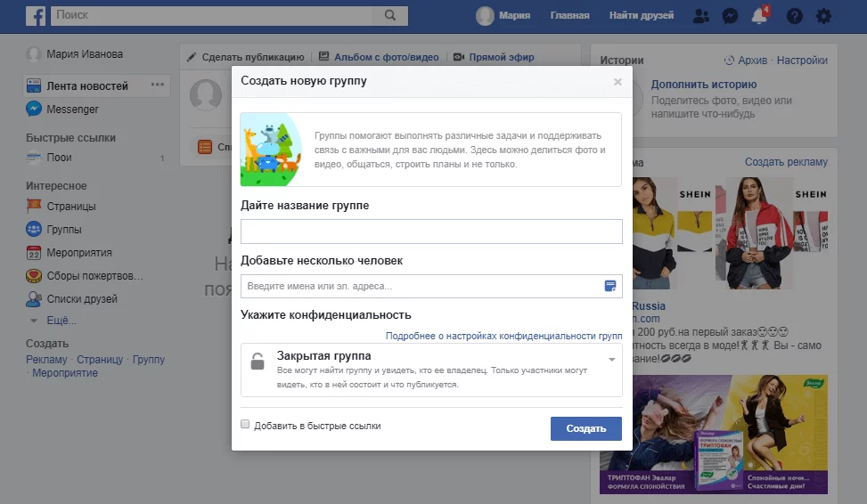
Task: Select Альбом с фото/видео tab
Action: [387, 57]
